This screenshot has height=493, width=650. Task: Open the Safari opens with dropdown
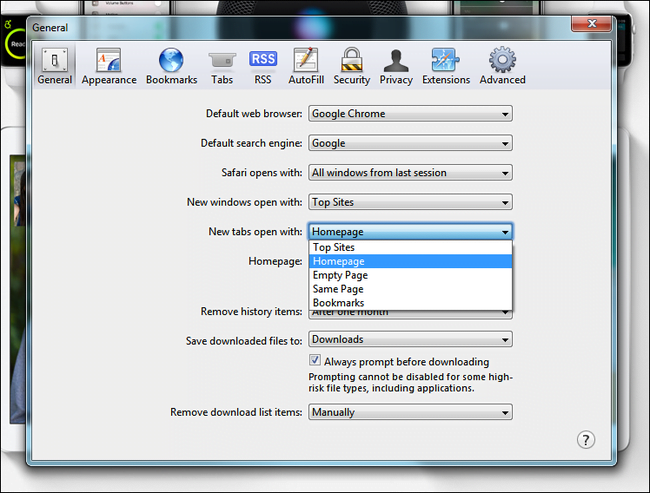tap(410, 172)
